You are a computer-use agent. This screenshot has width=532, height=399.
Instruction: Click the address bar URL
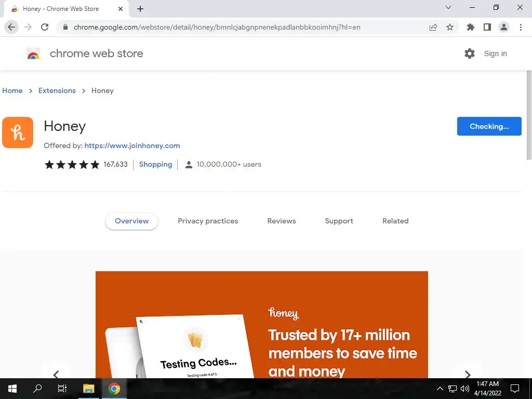click(217, 27)
